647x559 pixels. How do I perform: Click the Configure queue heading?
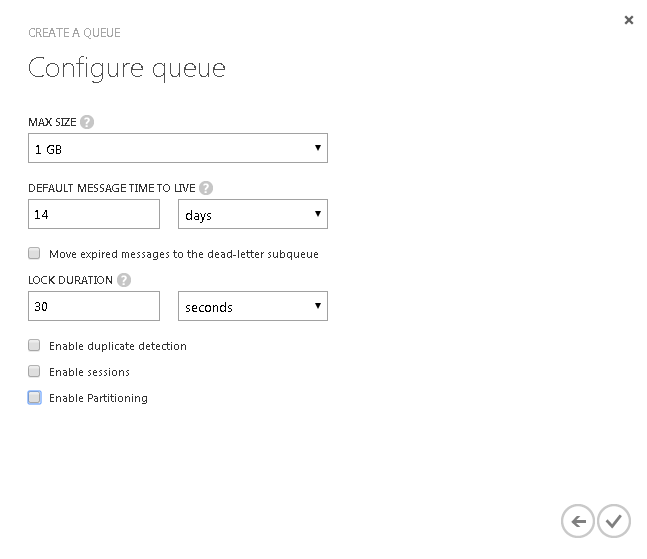pos(127,68)
